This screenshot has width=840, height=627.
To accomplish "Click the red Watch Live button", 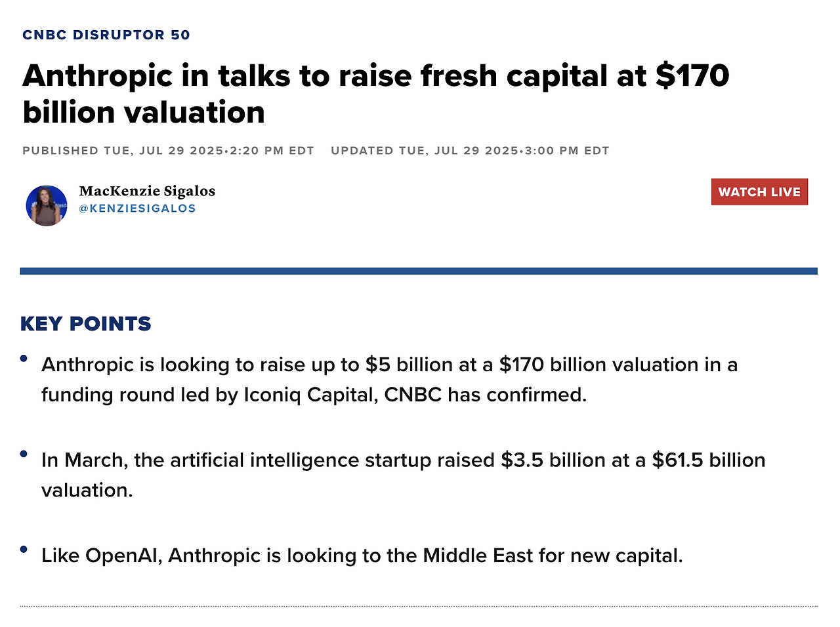I will pyautogui.click(x=759, y=192).
